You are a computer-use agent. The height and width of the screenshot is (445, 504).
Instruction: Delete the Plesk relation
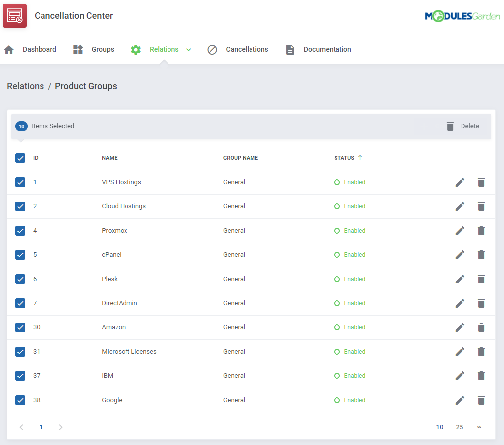point(481,279)
